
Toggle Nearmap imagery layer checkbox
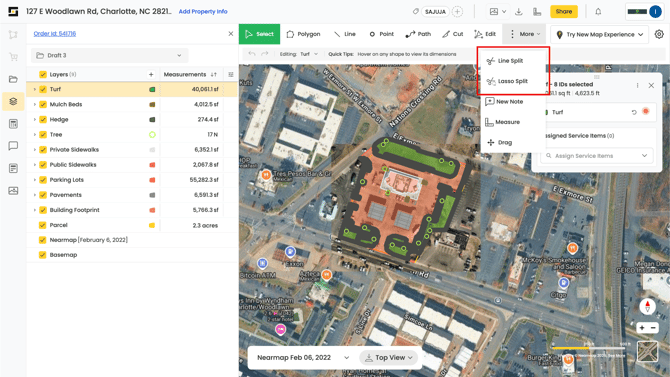(x=43, y=240)
